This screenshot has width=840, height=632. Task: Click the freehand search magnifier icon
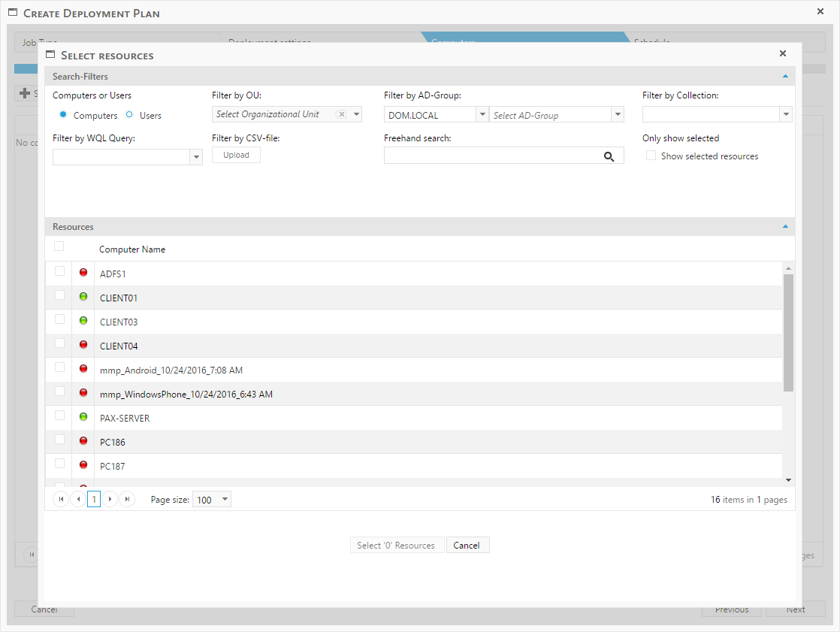(x=609, y=156)
